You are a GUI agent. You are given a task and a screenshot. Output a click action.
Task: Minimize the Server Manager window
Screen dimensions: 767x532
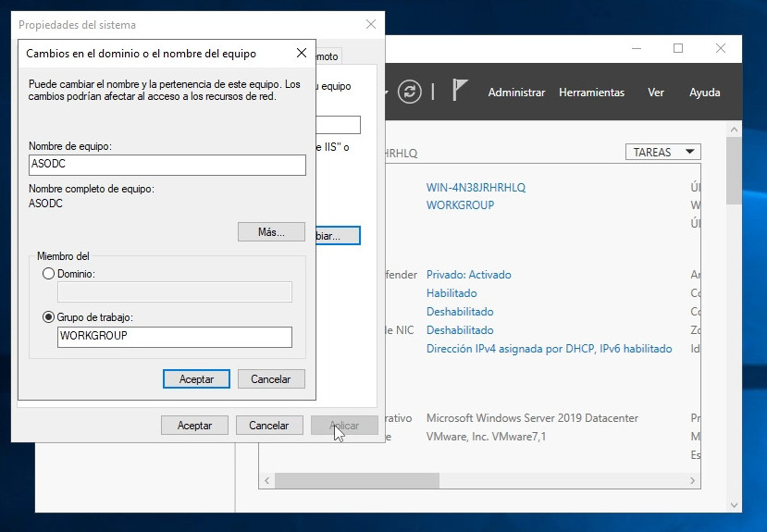[636, 48]
